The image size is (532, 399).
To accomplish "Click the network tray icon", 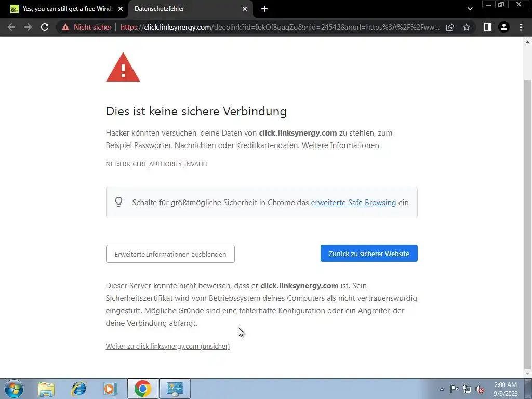I will [467, 389].
